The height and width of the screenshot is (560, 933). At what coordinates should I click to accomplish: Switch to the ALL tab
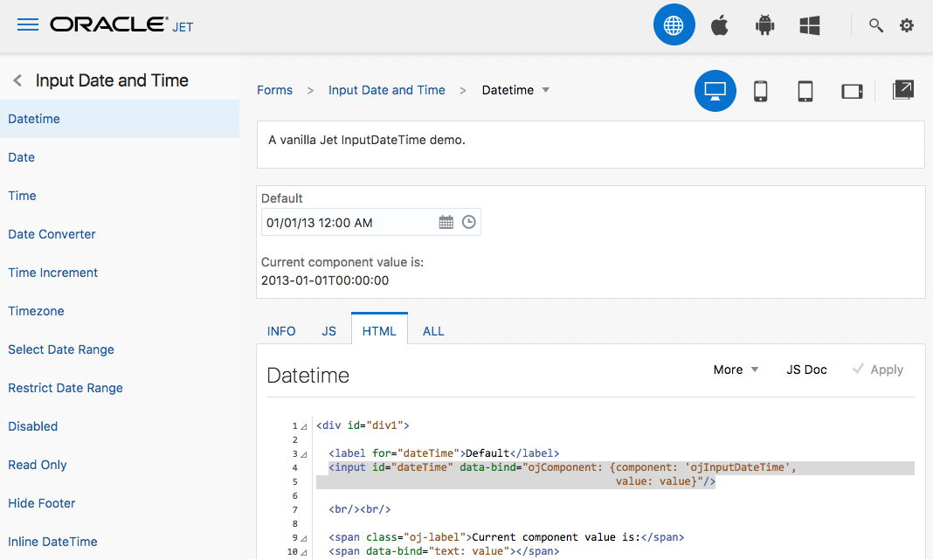tap(433, 331)
